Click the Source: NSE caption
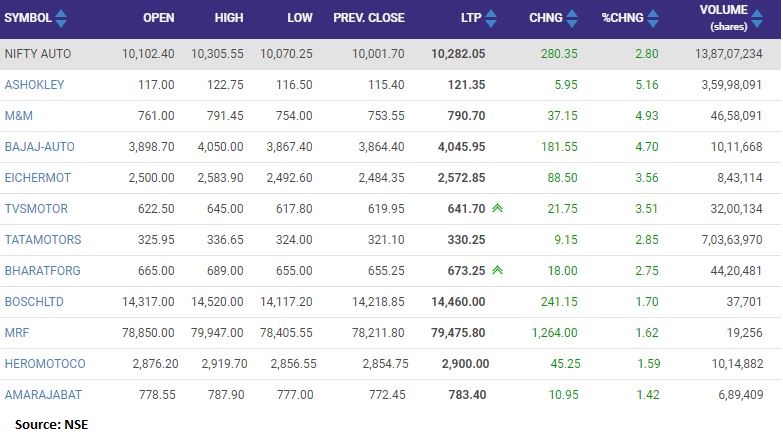The width and height of the screenshot is (783, 439). tap(51, 425)
